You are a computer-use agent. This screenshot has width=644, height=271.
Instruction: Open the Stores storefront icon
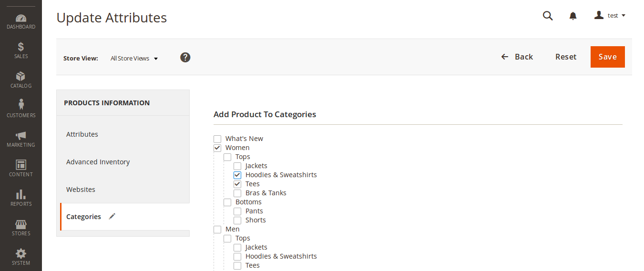pos(21,224)
